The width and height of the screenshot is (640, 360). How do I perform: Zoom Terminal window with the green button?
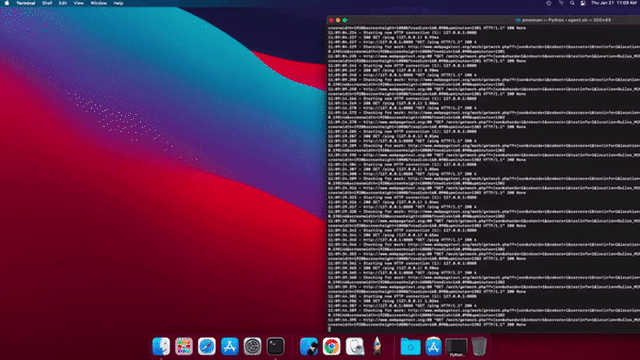click(x=345, y=20)
